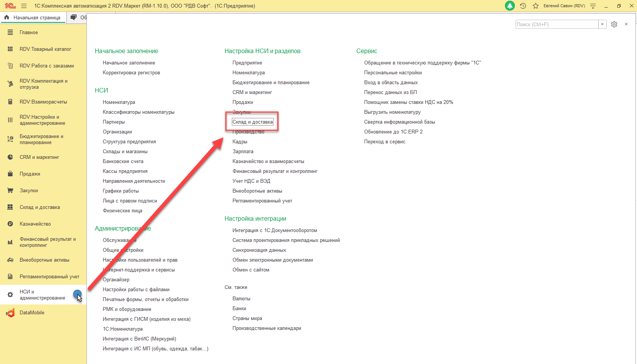Open the Учет НДС и ВЭД link
This screenshot has width=637, height=364.
[252, 181]
